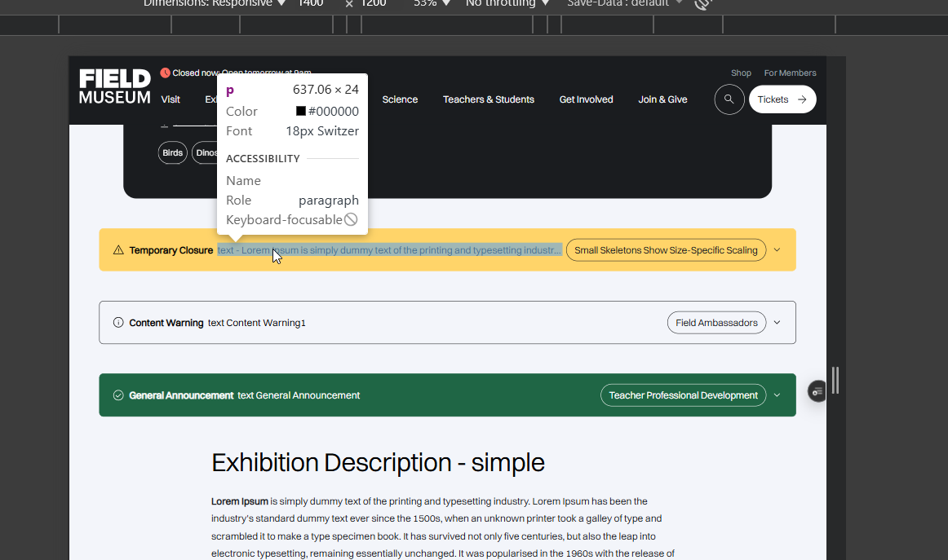This screenshot has height=560, width=948.
Task: Open the Shop link
Action: click(741, 73)
